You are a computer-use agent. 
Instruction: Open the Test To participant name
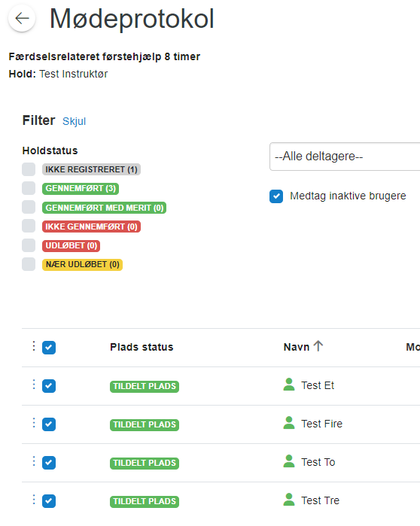(318, 462)
